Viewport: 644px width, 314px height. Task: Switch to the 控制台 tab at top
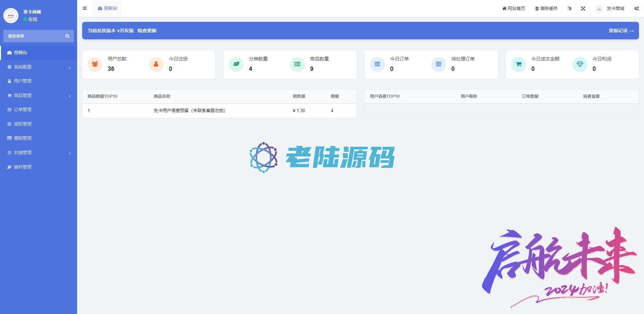click(107, 8)
